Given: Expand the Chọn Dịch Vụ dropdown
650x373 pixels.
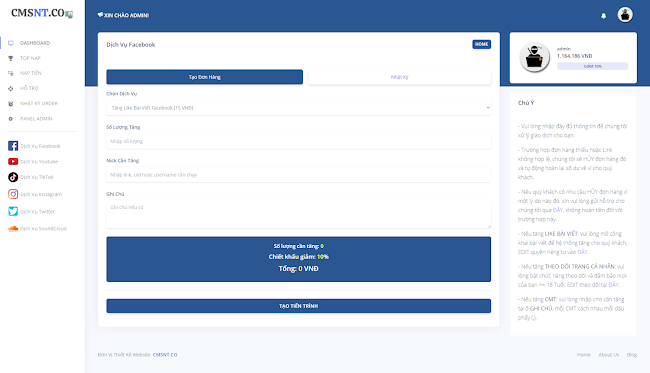Looking at the screenshot, I should pos(298,108).
